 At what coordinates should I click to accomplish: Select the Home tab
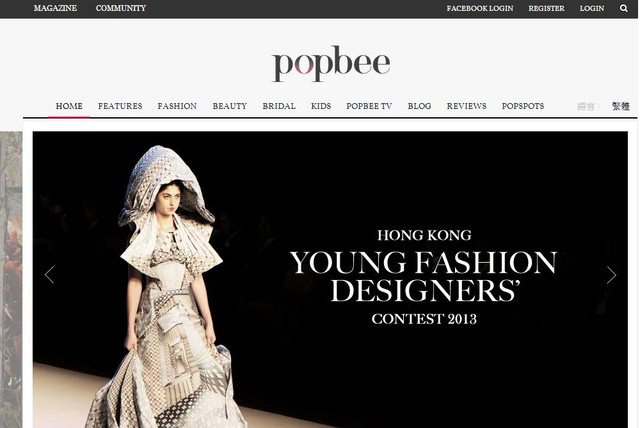point(69,106)
